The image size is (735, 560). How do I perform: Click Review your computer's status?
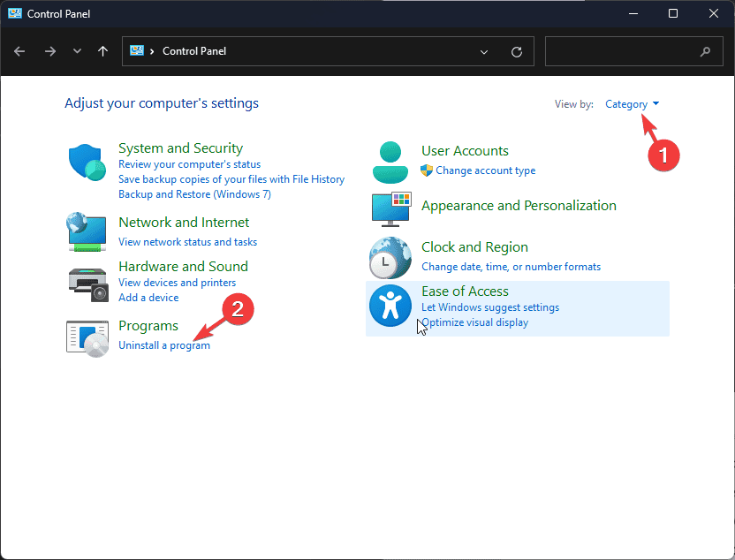189,164
